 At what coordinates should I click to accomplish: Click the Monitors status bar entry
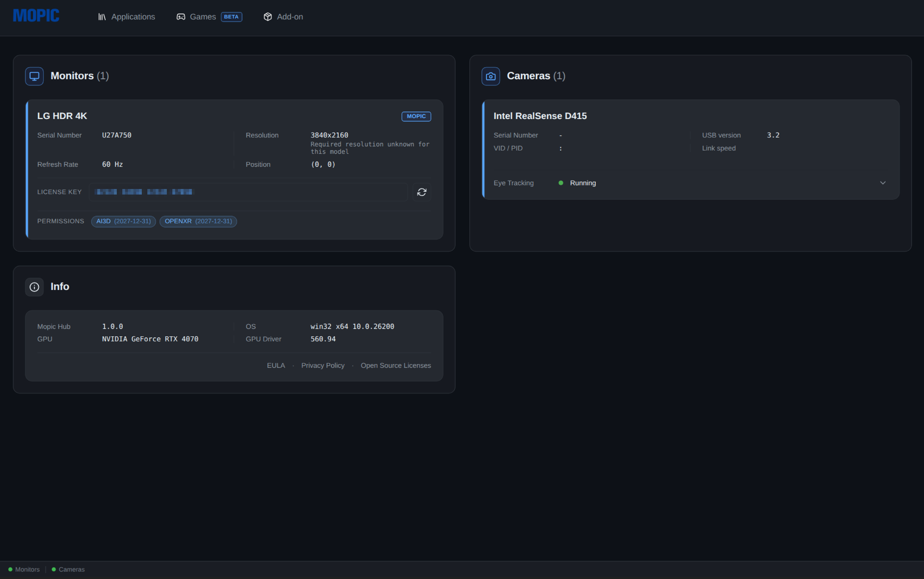coord(24,569)
